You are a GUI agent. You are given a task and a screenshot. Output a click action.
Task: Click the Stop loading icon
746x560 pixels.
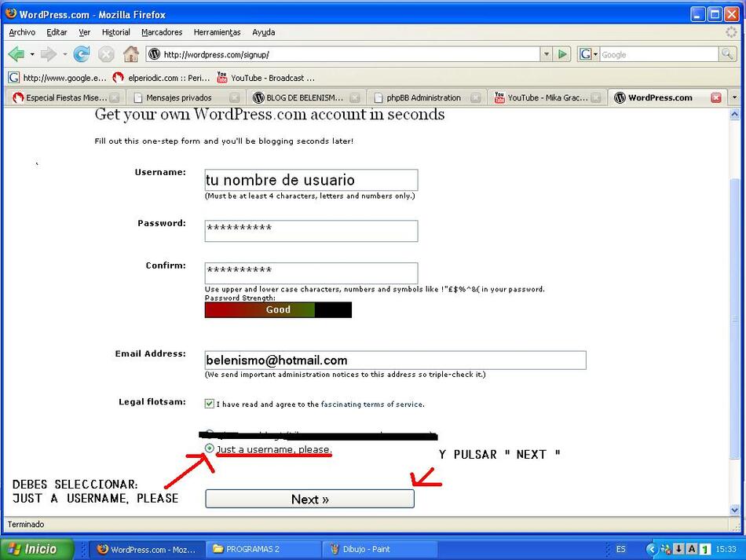(x=106, y=54)
